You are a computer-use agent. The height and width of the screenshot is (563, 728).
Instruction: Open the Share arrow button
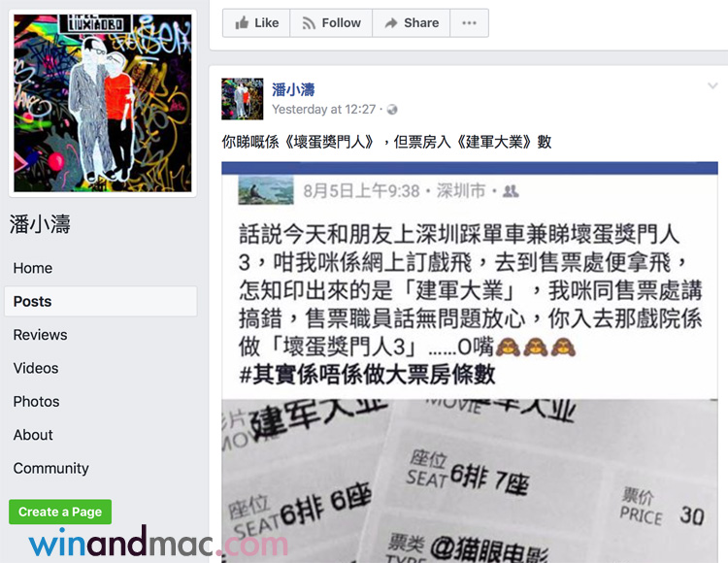click(x=412, y=22)
